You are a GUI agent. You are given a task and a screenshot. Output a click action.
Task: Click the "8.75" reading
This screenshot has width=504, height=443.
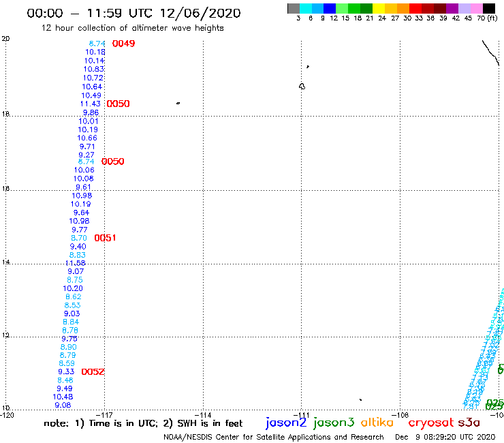pyautogui.click(x=75, y=280)
